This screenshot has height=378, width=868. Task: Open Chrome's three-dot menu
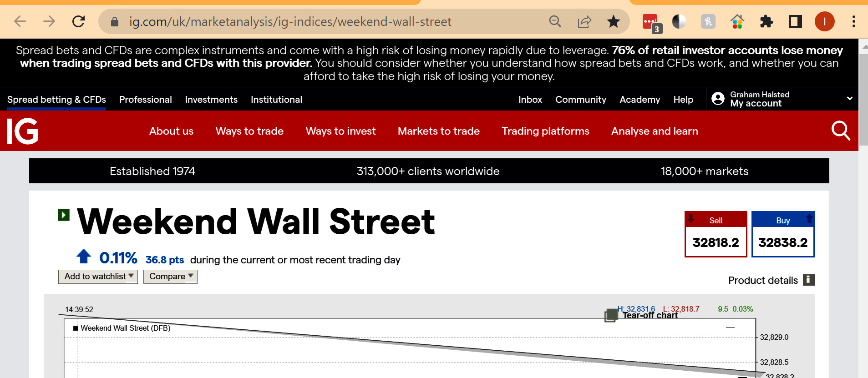click(853, 21)
